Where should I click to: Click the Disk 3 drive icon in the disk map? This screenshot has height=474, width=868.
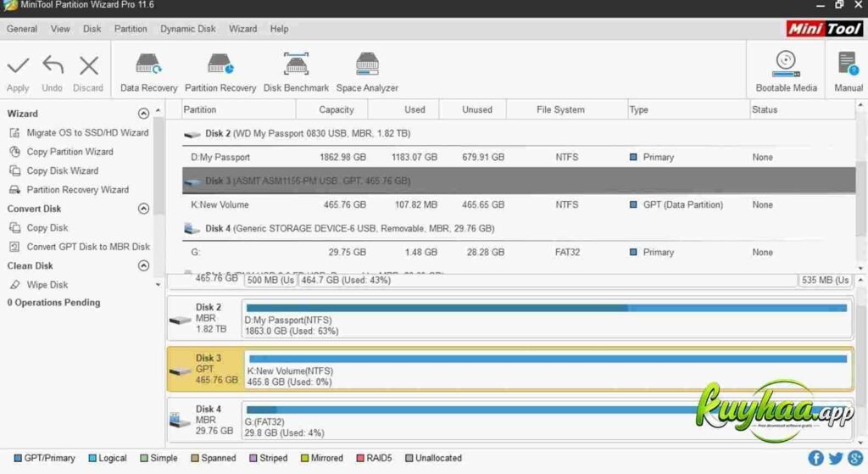180,371
